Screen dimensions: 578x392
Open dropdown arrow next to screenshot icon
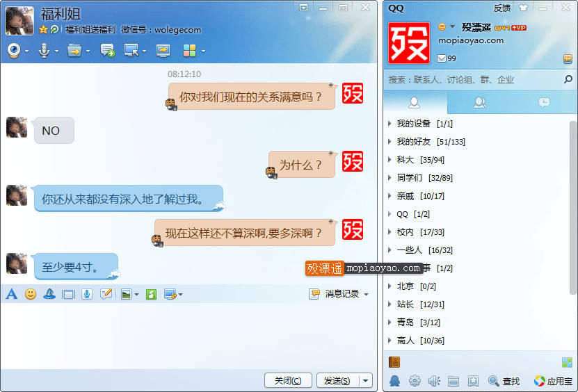point(180,295)
